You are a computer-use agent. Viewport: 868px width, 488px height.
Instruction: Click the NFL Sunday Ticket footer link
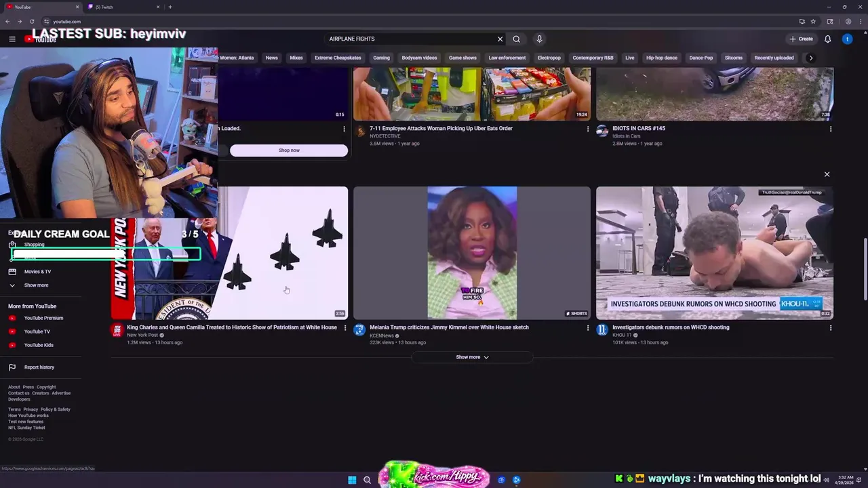click(x=26, y=428)
